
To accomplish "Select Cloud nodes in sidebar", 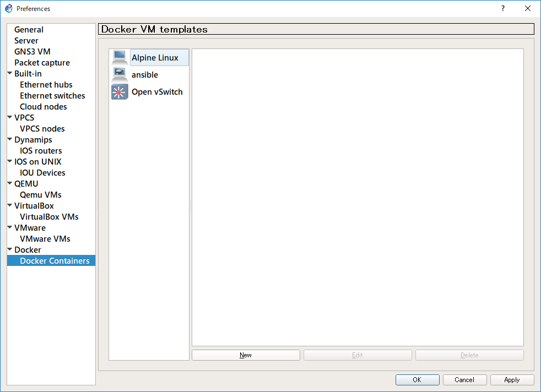I will coord(43,107).
